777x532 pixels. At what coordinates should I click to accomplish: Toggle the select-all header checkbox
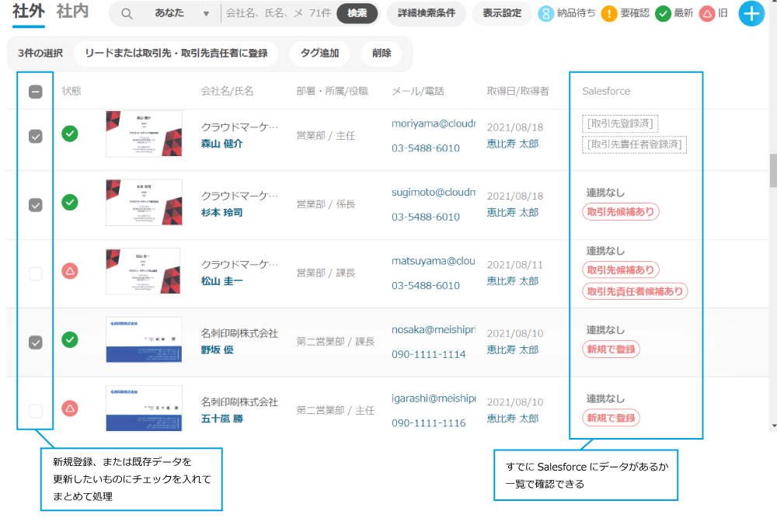coord(36,92)
